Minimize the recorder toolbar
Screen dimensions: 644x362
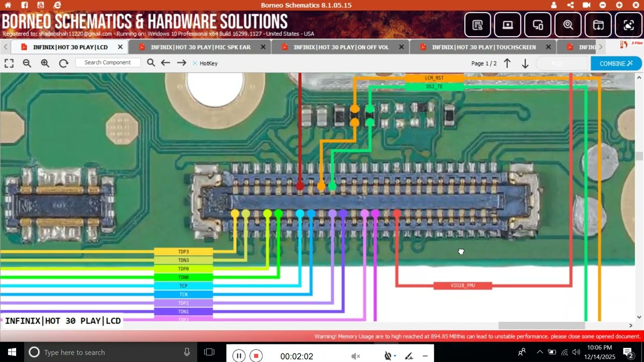[425, 356]
